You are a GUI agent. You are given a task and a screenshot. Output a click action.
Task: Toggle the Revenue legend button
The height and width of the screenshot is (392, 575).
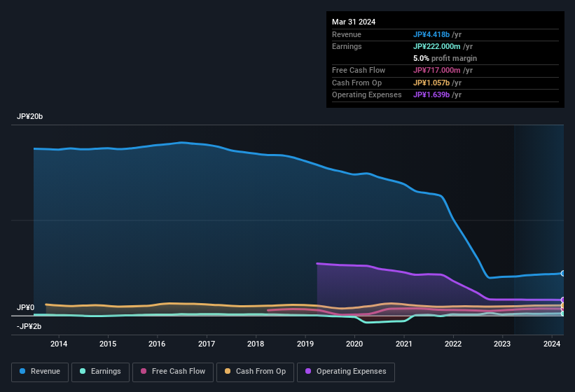(40, 372)
